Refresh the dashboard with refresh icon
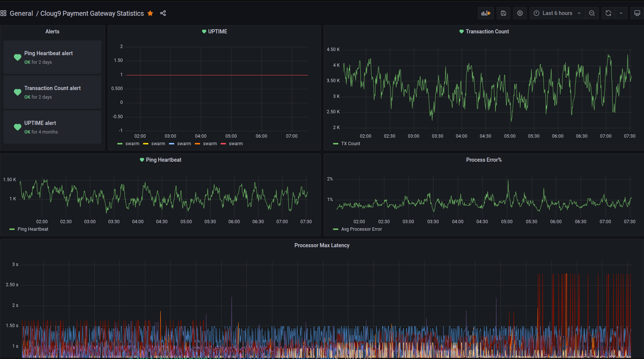Viewport: 644px width, 359px height. tap(608, 13)
